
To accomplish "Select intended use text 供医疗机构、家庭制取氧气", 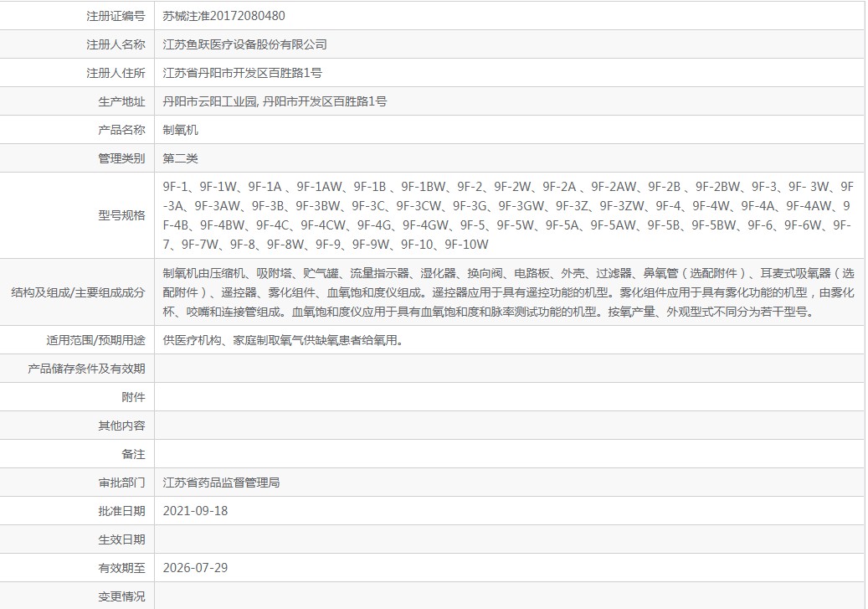I will (x=283, y=340).
